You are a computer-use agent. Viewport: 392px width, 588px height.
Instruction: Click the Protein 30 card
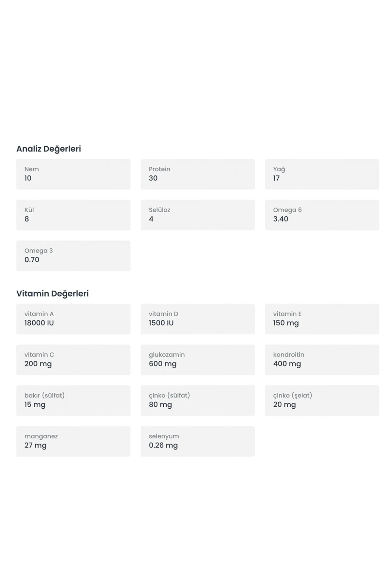pyautogui.click(x=198, y=174)
